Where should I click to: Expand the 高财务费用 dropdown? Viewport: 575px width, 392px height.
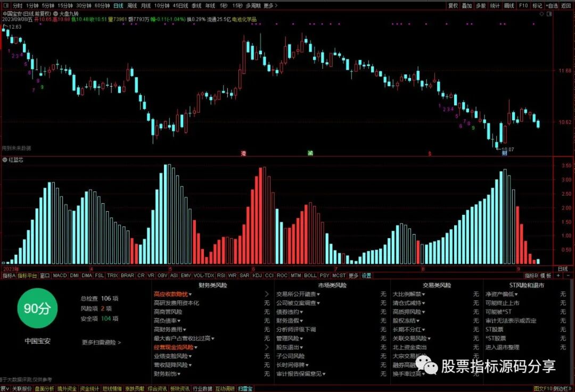coord(170,329)
